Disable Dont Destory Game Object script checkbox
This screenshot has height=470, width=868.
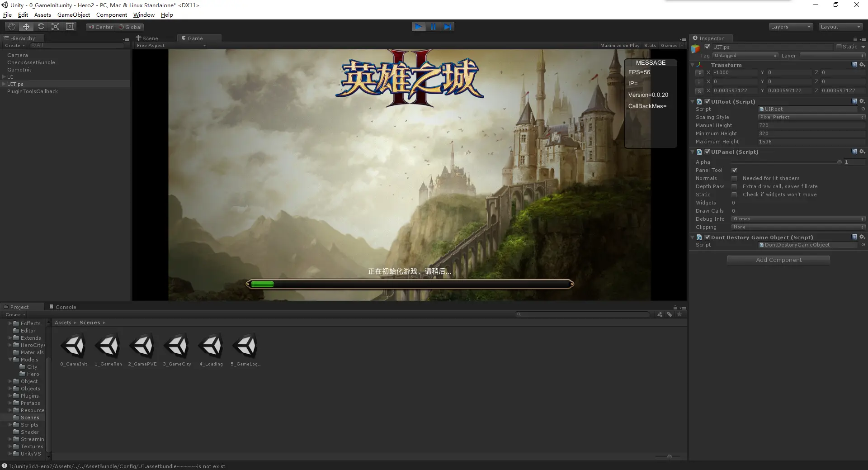[x=708, y=237]
